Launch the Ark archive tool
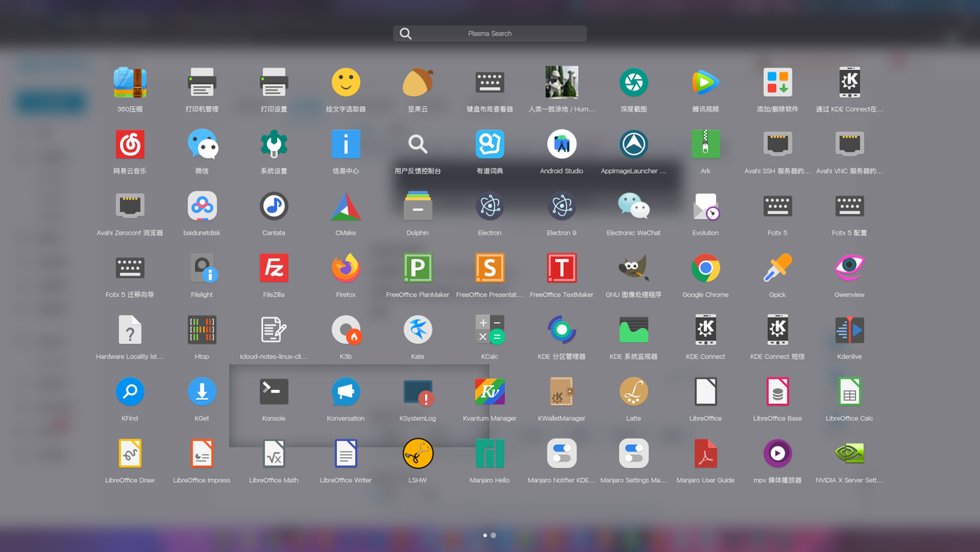Viewport: 980px width, 552px height. point(705,145)
